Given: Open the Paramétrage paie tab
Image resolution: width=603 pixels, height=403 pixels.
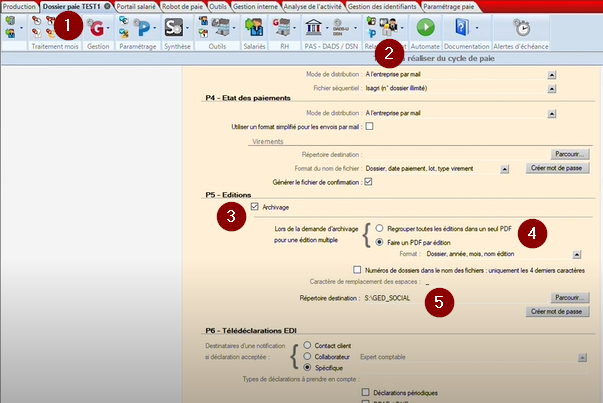Looking at the screenshot, I should [448, 7].
